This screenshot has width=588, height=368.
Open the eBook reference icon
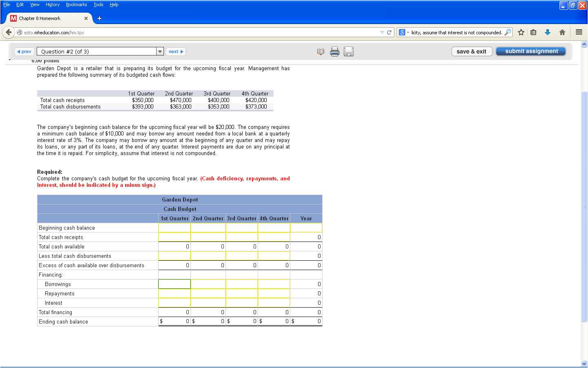coord(321,51)
